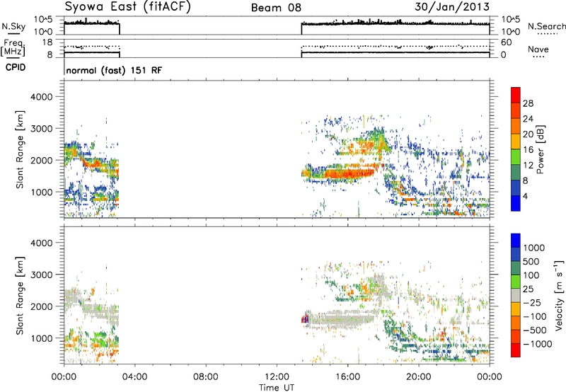Click the 'N.Search' legend label

point(546,26)
